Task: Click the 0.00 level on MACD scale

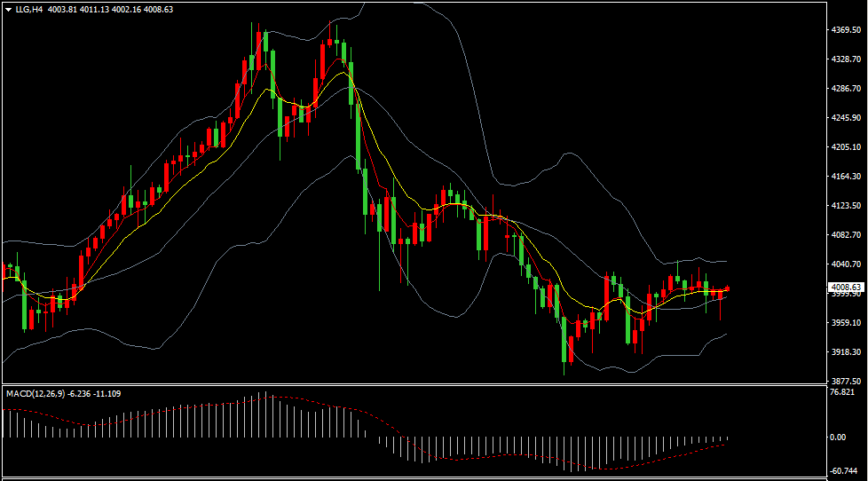Action: point(837,438)
